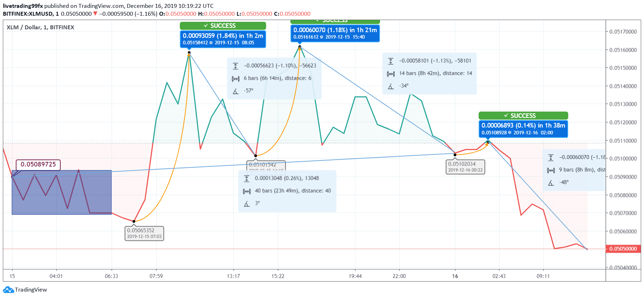This screenshot has height=298, width=644.
Task: Click the -0.00059500 (-1.16%) change value in header
Action: tap(128, 14)
